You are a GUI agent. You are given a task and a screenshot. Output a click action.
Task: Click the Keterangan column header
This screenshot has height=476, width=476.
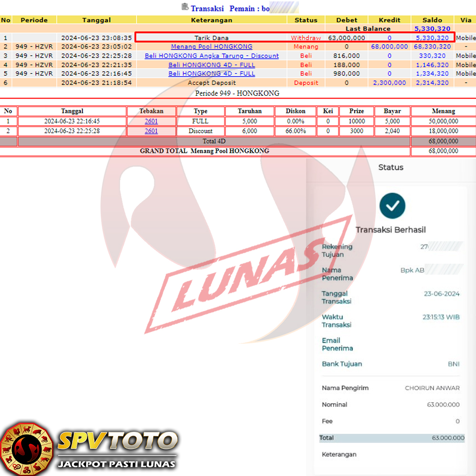coord(211,20)
